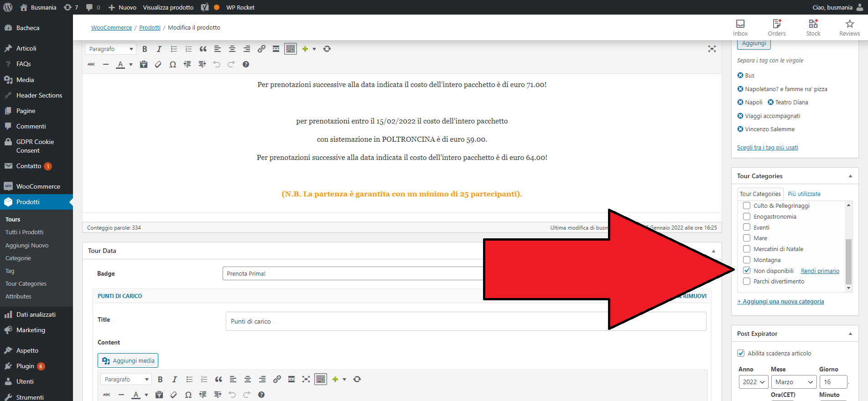Open the special character Omega icon in top toolbar
This screenshot has width=868, height=401.
click(173, 65)
